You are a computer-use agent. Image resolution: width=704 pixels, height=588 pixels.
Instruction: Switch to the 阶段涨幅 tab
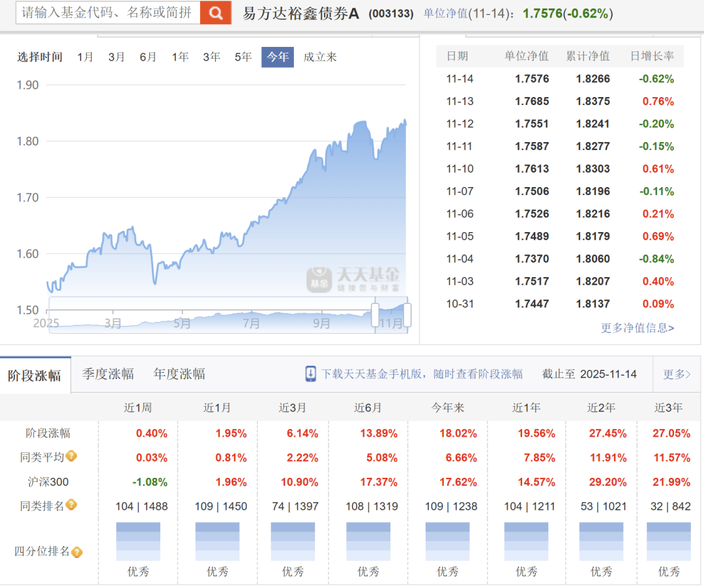[x=35, y=375]
